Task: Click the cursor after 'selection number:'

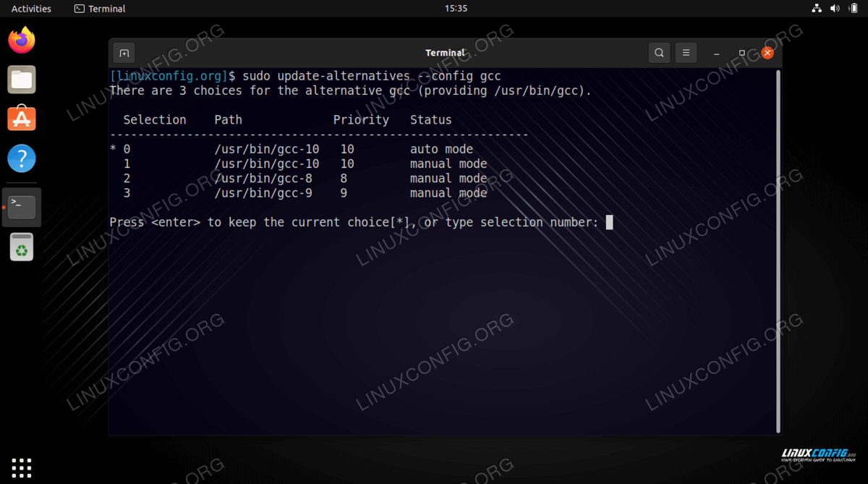Action: click(x=609, y=222)
